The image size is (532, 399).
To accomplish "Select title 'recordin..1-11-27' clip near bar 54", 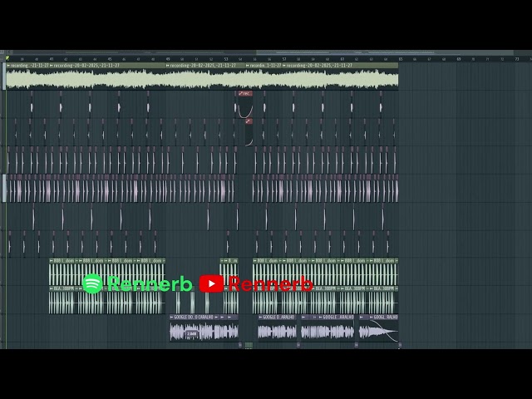I will coord(265,66).
